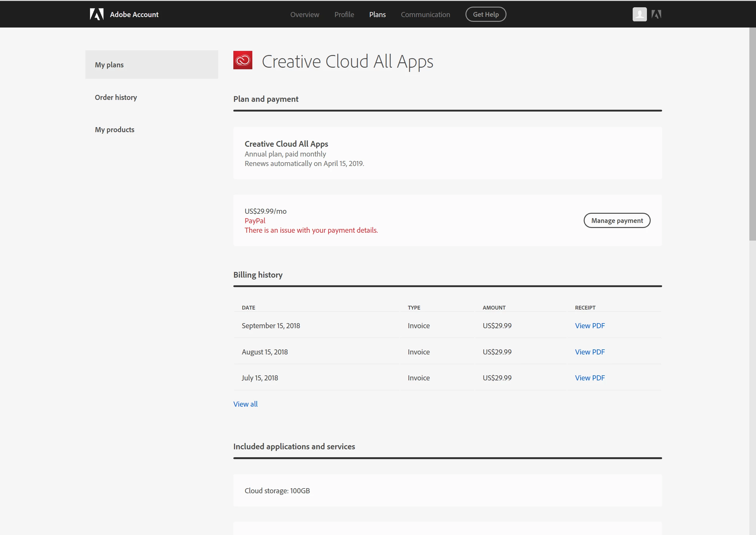Click the Creative Cloud red icon
Image resolution: width=756 pixels, height=535 pixels.
pos(243,60)
